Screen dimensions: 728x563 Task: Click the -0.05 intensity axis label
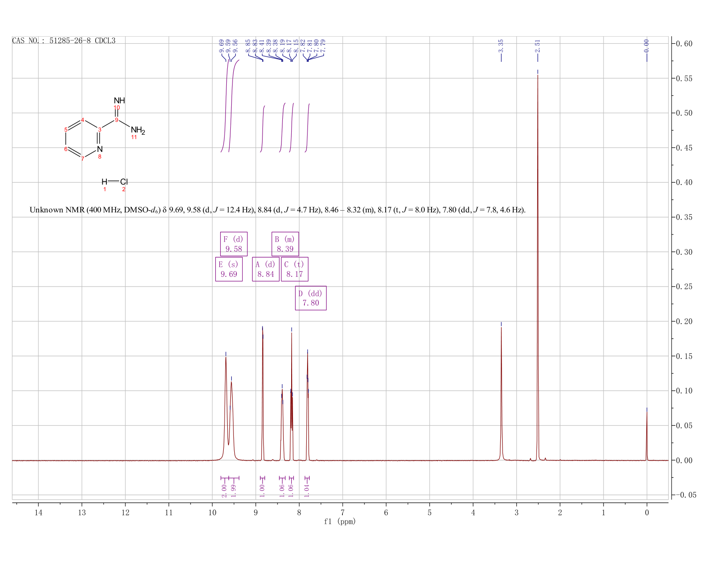(x=687, y=495)
